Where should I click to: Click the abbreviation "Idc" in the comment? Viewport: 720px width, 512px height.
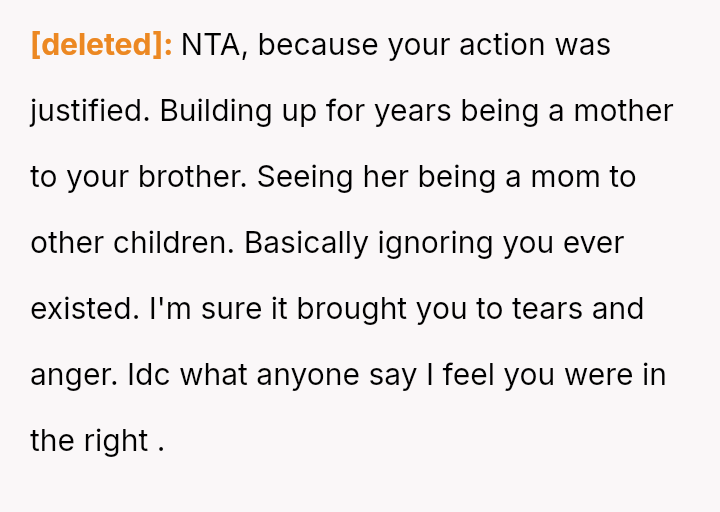[x=149, y=375]
